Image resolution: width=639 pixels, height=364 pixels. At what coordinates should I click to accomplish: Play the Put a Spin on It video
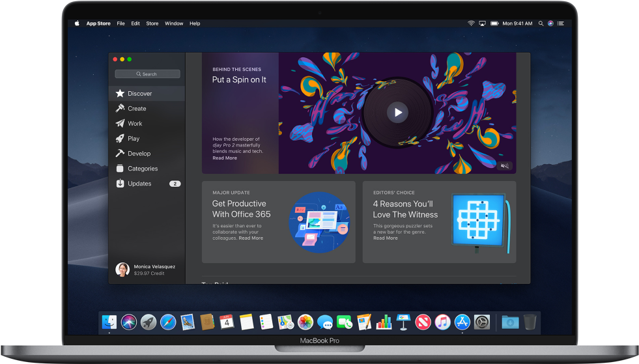click(397, 112)
